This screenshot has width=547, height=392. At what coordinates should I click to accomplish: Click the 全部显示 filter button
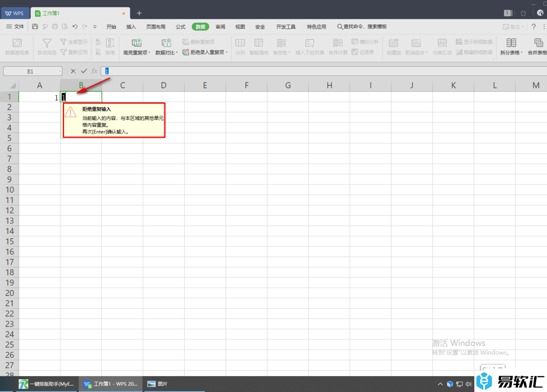74,42
